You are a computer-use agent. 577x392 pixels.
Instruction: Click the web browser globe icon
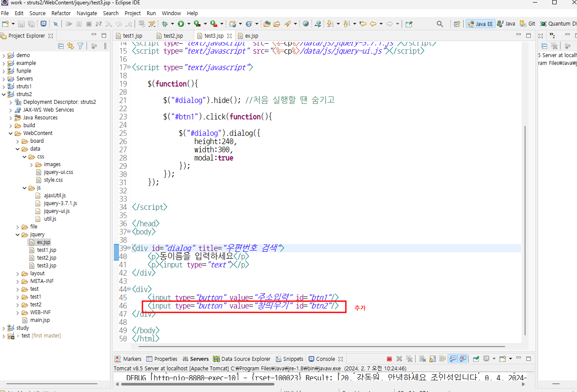click(x=306, y=24)
